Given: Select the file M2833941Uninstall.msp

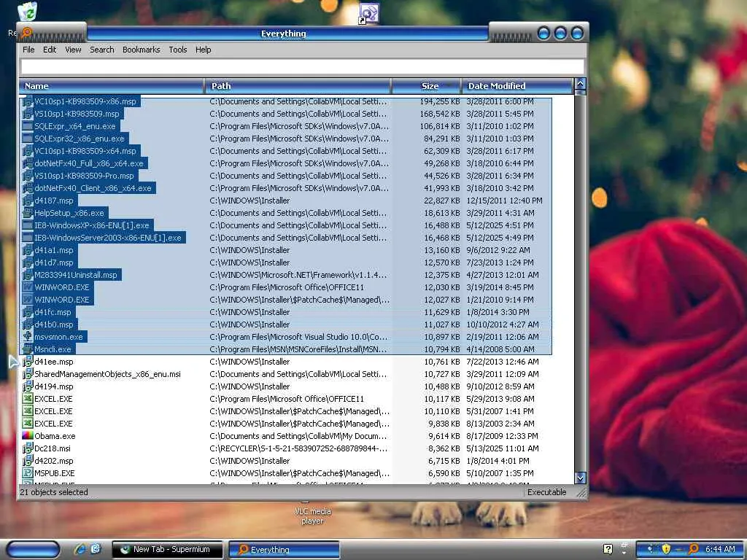Looking at the screenshot, I should (76, 275).
